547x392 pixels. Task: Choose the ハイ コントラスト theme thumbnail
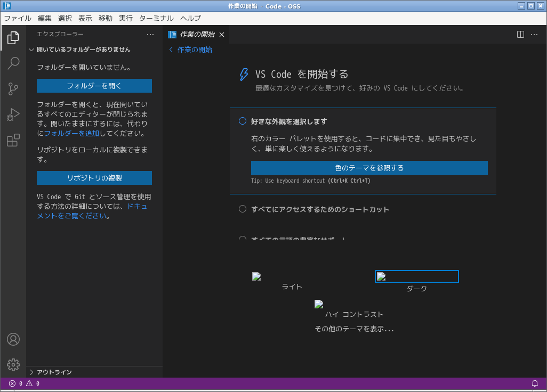[319, 304]
